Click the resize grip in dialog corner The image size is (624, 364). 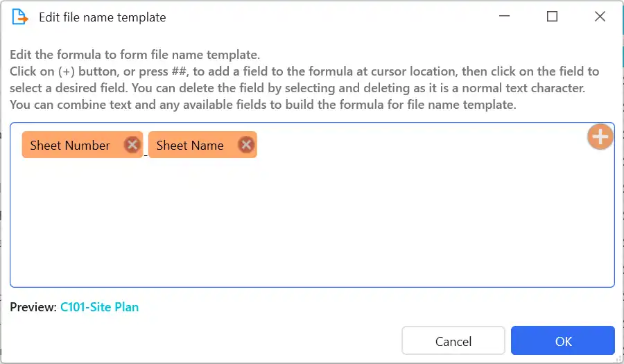pyautogui.click(x=619, y=360)
